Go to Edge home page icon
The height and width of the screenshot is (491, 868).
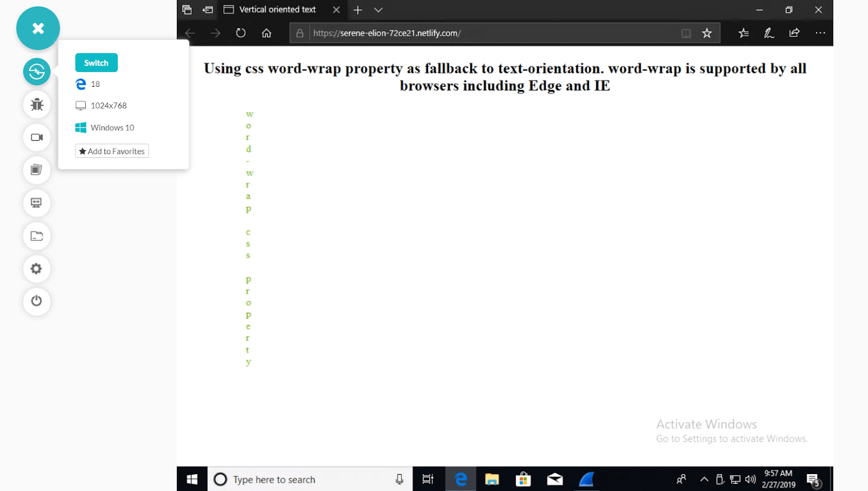[x=266, y=33]
